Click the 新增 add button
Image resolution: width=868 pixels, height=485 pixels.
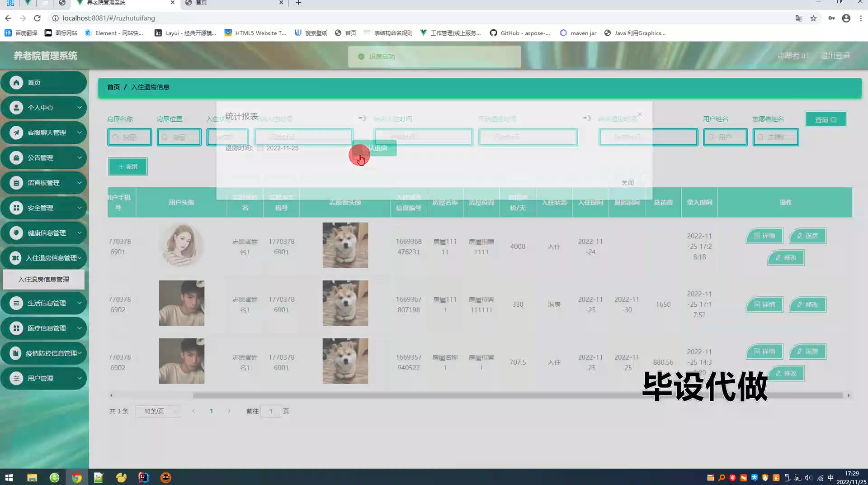pos(128,166)
